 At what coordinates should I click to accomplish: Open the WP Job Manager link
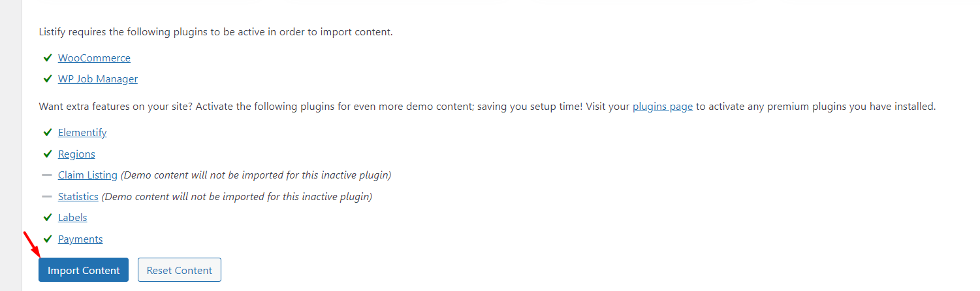pyautogui.click(x=98, y=79)
